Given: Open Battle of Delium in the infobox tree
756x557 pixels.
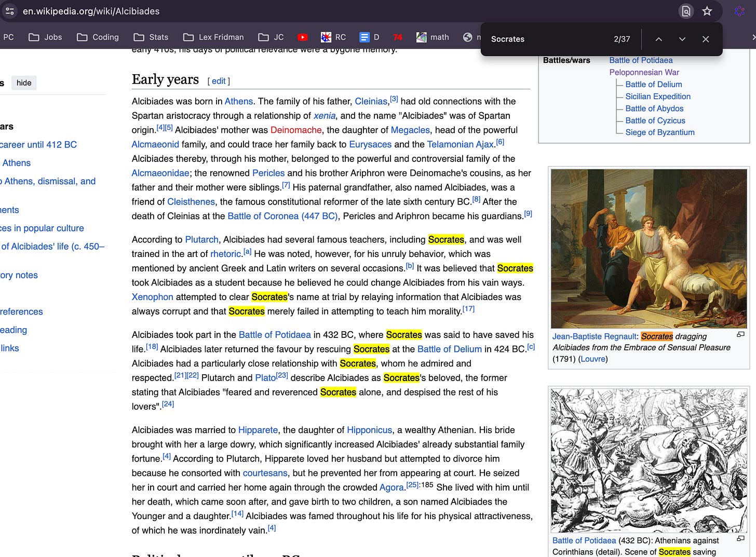Looking at the screenshot, I should pos(654,84).
